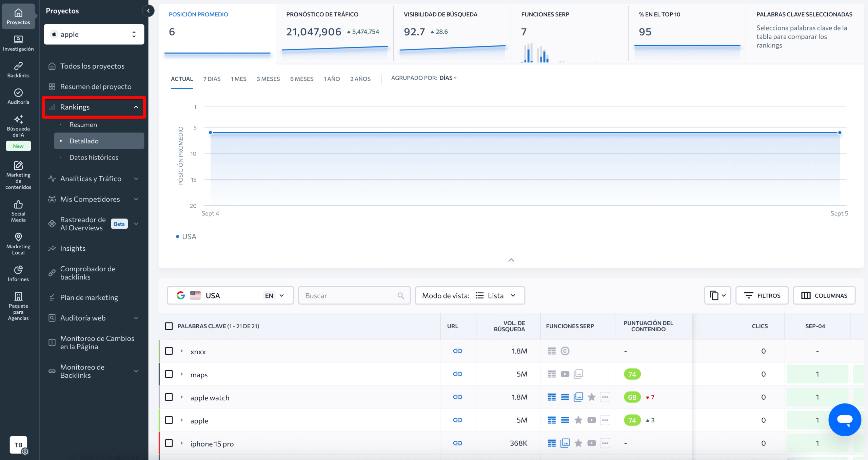The width and height of the screenshot is (868, 460).
Task: Click the blue chat support bubble
Action: point(844,419)
